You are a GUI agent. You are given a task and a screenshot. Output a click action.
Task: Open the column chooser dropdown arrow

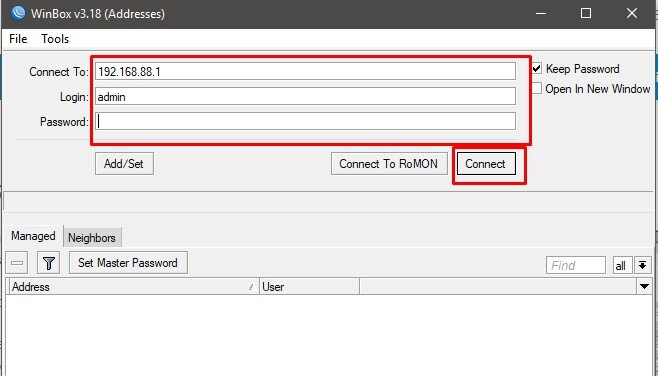click(644, 287)
